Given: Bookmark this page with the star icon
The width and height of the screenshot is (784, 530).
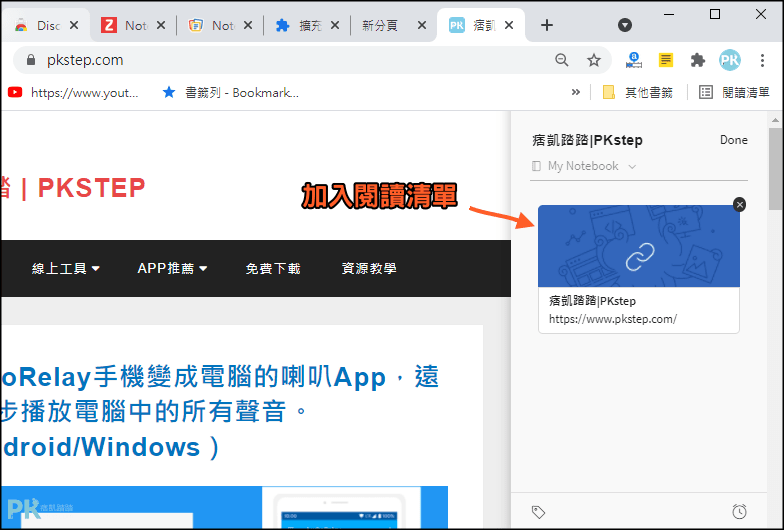Looking at the screenshot, I should point(594,60).
